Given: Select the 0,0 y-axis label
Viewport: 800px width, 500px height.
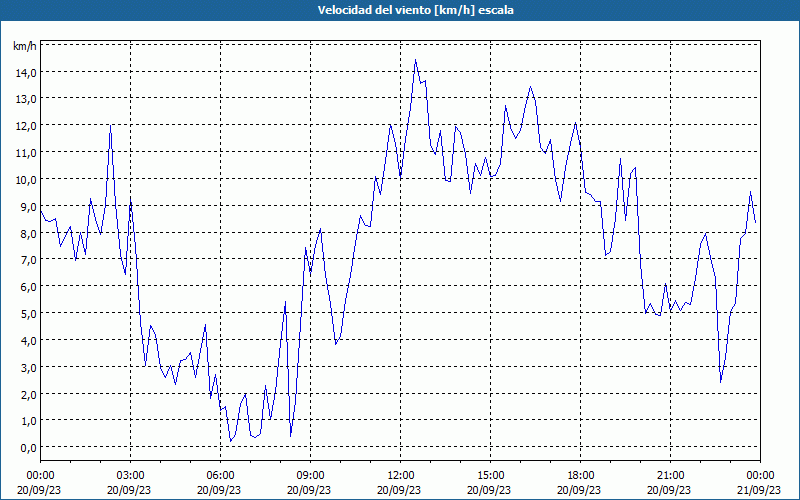Looking at the screenshot, I should coord(28,448).
